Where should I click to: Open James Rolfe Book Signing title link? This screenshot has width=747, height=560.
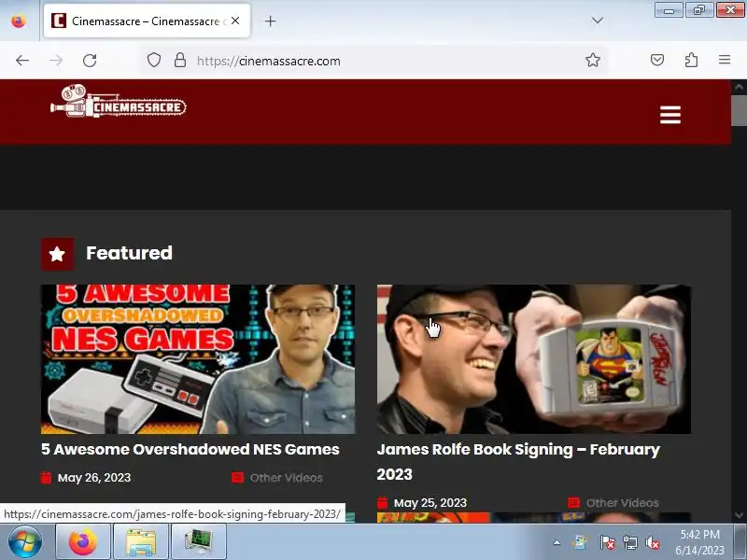[x=518, y=461]
